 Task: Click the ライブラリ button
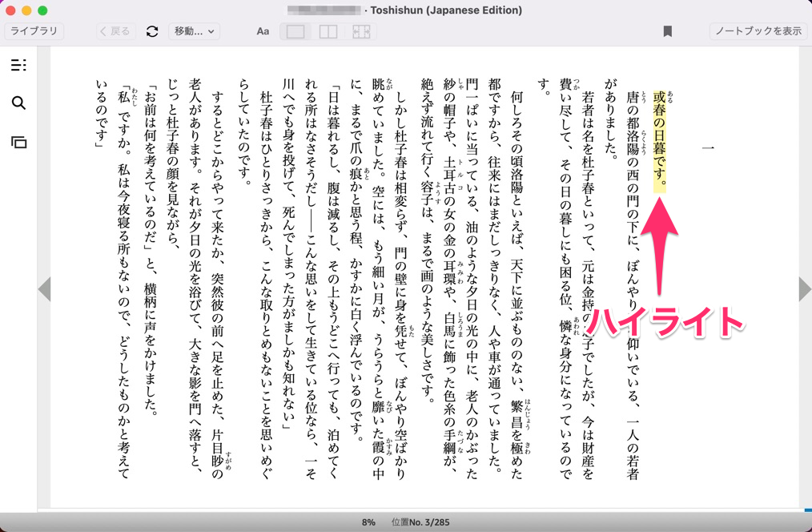(34, 31)
